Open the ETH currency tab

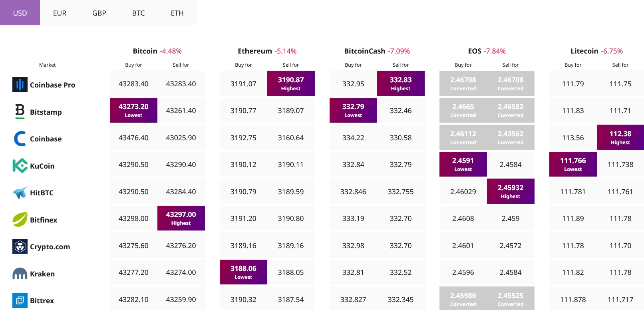click(x=177, y=13)
